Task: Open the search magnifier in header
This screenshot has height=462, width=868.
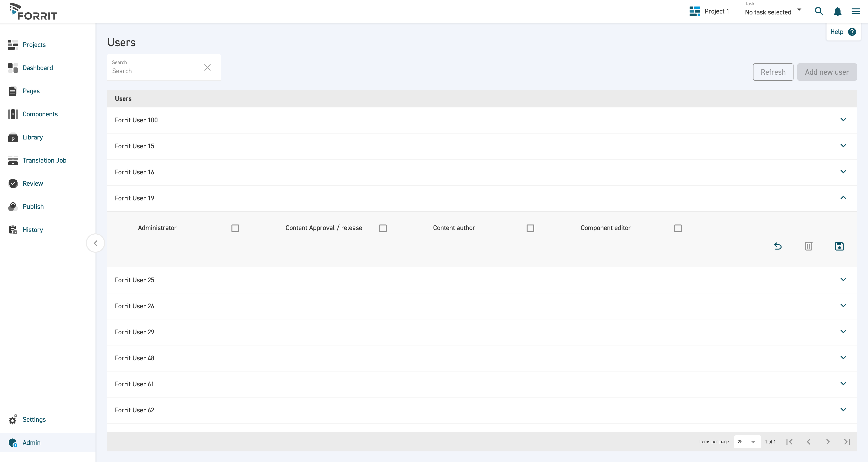Action: tap(819, 11)
